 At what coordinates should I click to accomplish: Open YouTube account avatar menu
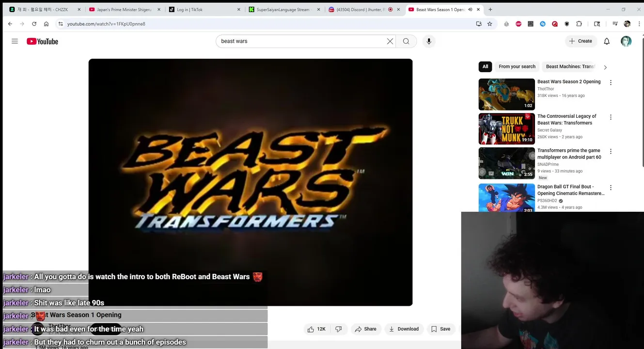tap(626, 41)
